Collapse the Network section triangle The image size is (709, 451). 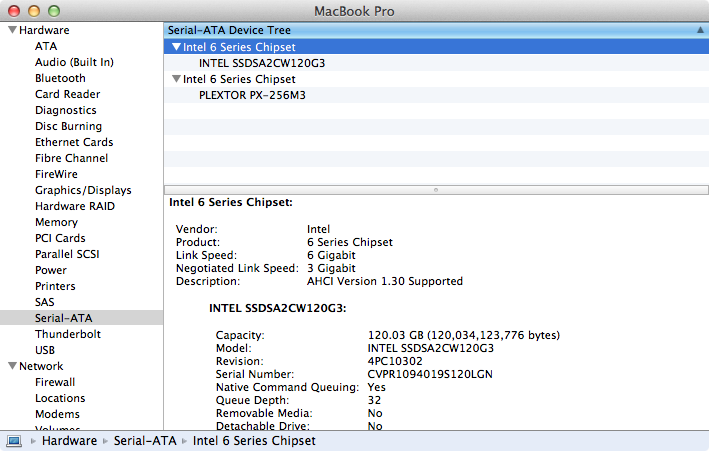coord(13,366)
